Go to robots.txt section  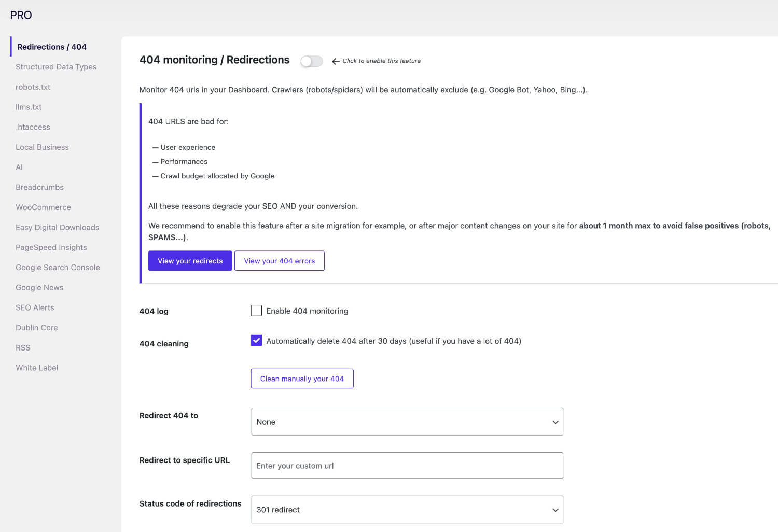coord(33,87)
